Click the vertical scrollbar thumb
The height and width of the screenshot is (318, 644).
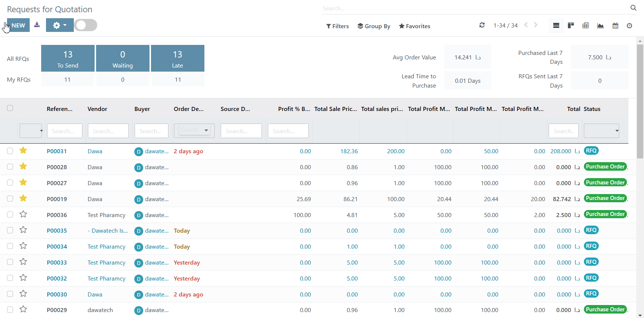[640, 101]
